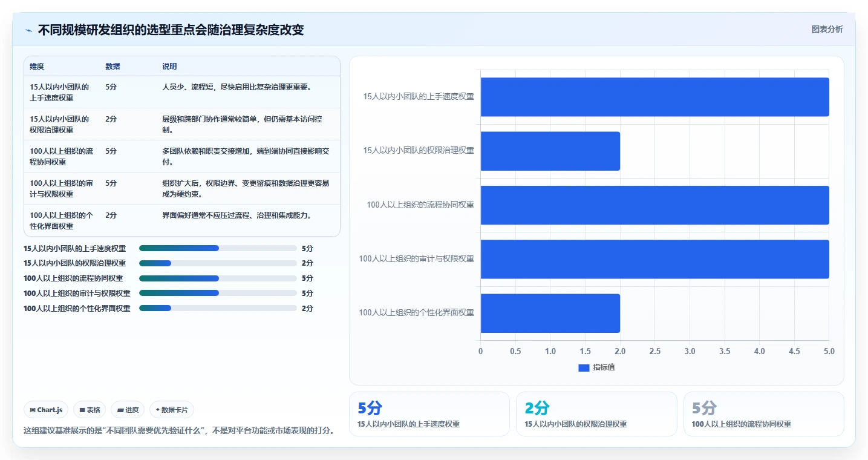This screenshot has height=460, width=868.
Task: Click progress bar for 100人以上组织的流程协同权重
Action: 218,278
